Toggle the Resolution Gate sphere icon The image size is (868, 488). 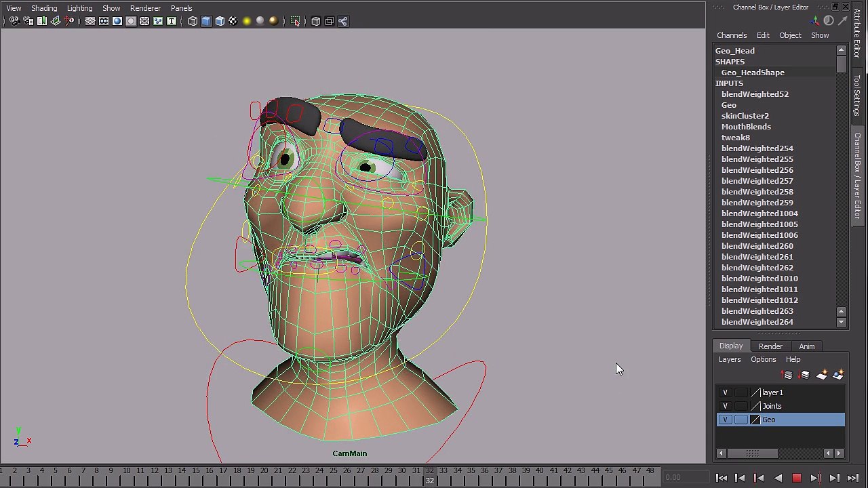pyautogui.click(x=117, y=21)
